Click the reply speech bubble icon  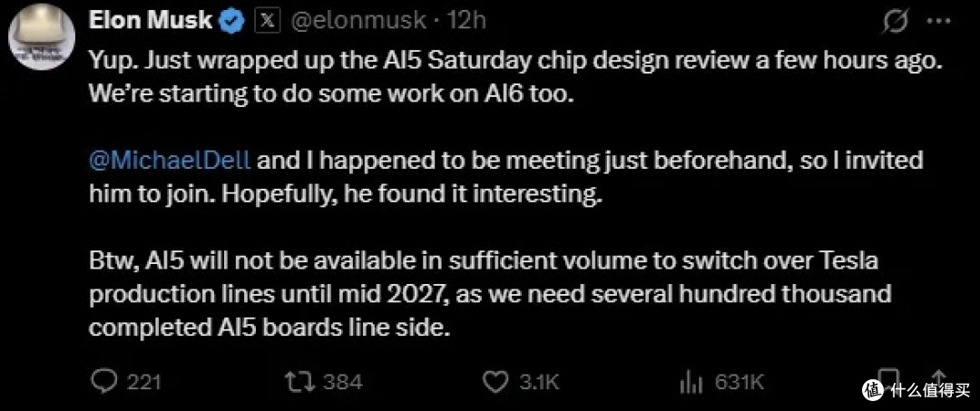tap(103, 381)
